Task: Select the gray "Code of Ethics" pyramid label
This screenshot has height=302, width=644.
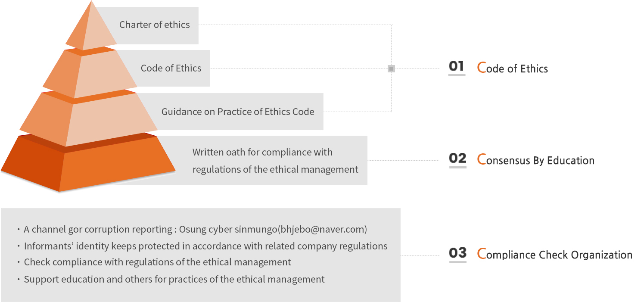Action: (171, 68)
